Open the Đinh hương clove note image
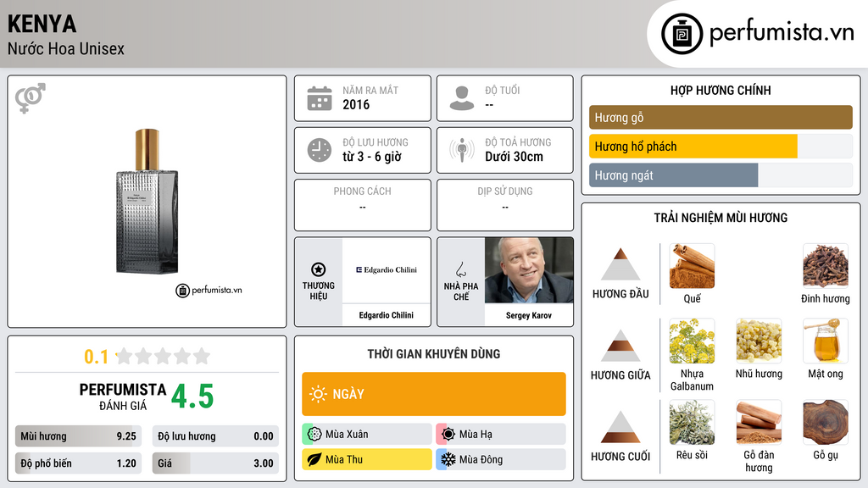This screenshot has width=868, height=488. (x=826, y=266)
